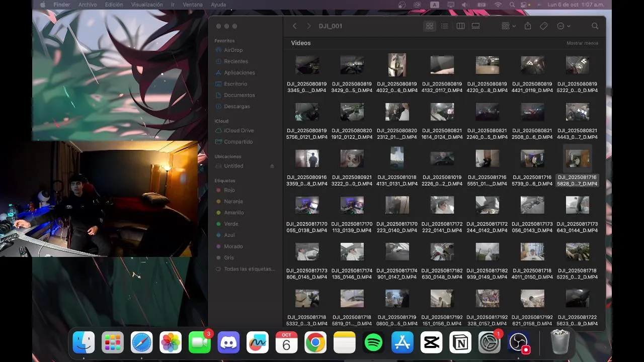This screenshot has height=362, width=644.
Task: Select video ending 4131_0131_D.MP4
Action: (x=397, y=158)
